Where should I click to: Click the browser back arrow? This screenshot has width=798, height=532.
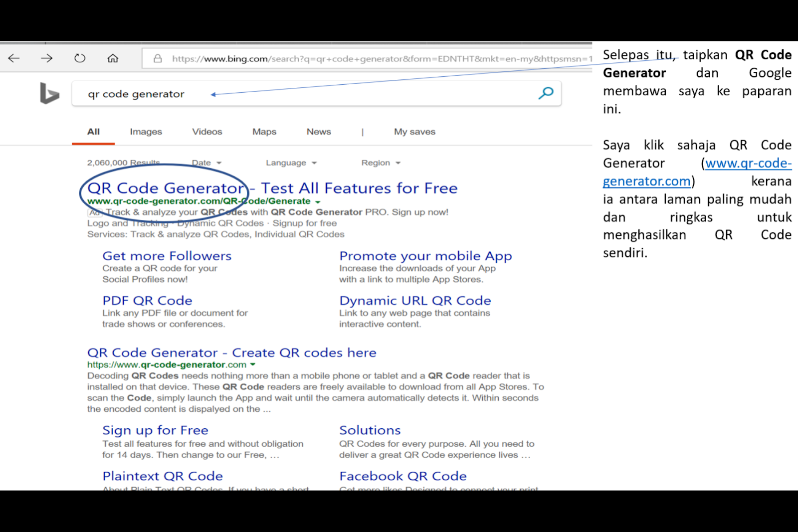point(14,58)
